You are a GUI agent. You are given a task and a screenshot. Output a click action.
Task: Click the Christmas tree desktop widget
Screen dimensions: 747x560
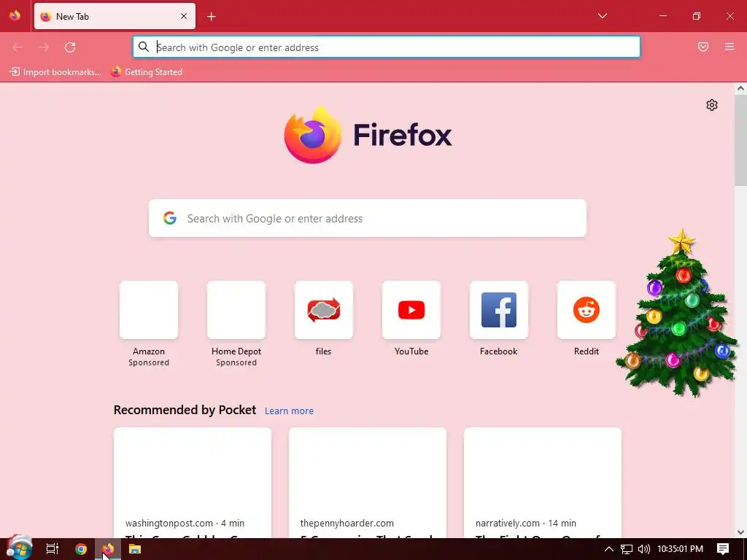[678, 314]
